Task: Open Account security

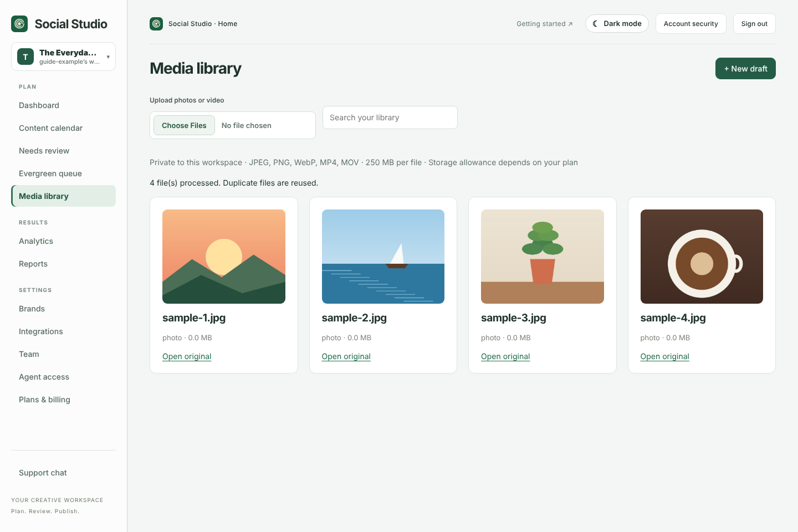Action: (690, 24)
